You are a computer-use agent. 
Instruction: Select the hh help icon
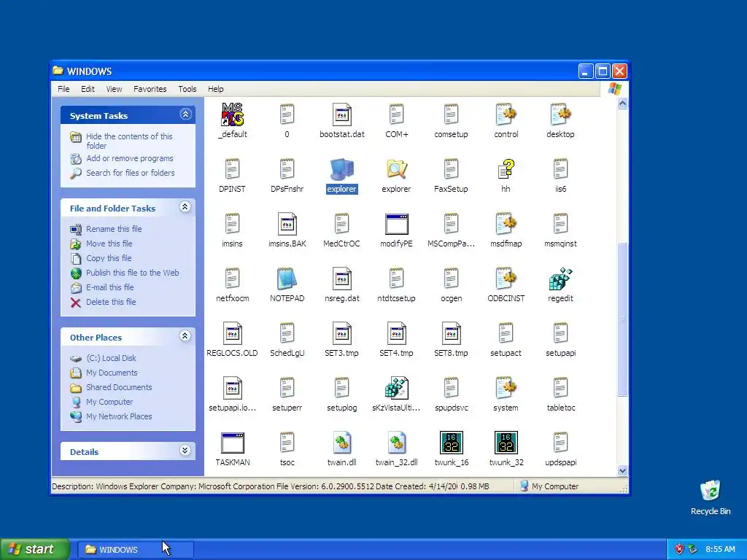[506, 169]
